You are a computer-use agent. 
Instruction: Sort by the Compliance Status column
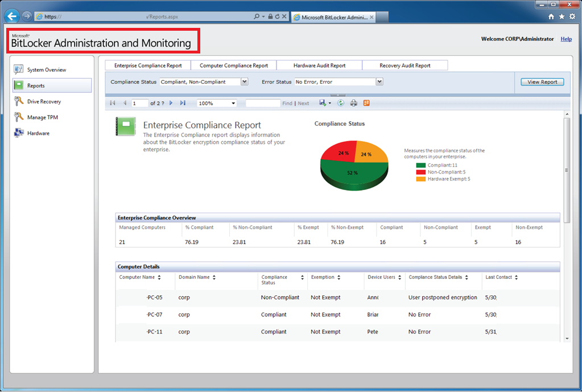(x=302, y=277)
